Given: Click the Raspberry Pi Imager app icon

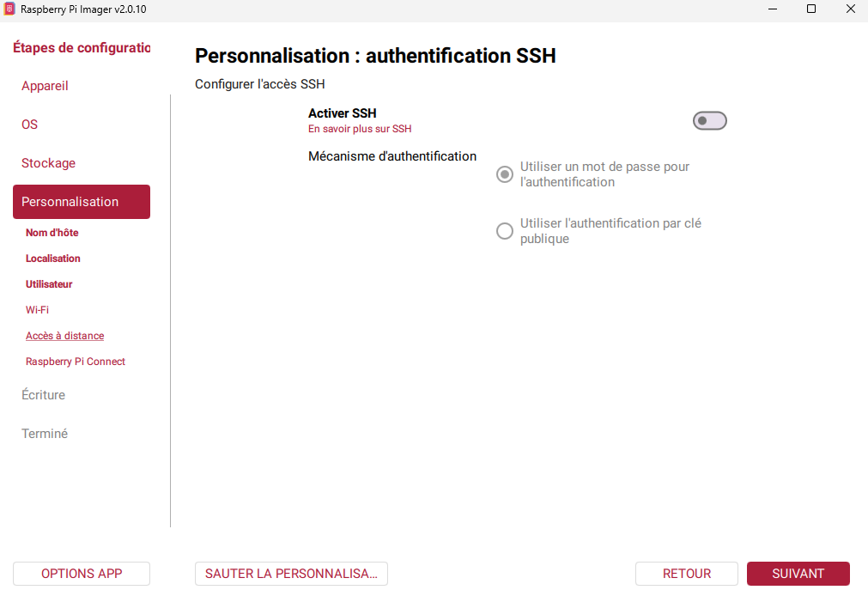Looking at the screenshot, I should (x=9, y=9).
